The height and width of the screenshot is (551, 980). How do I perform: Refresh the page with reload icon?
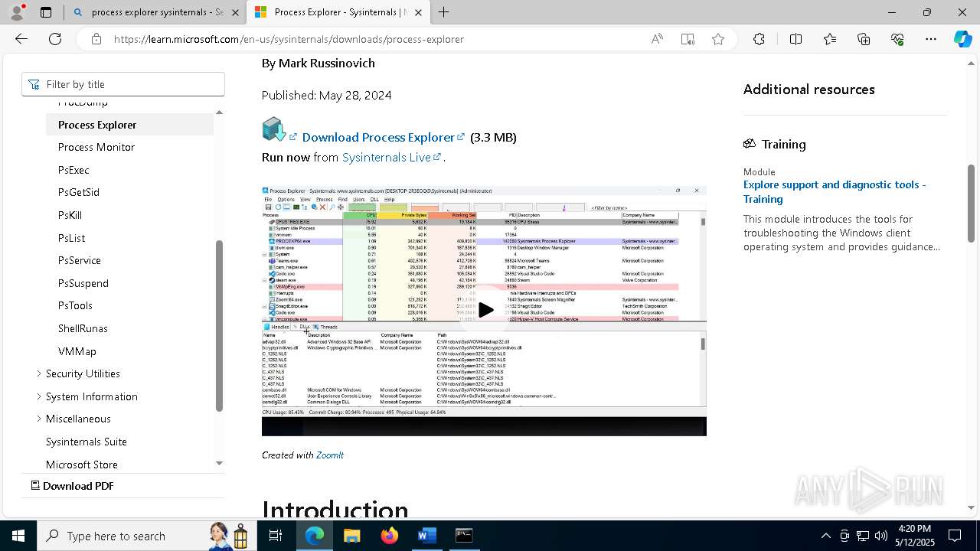[x=55, y=39]
